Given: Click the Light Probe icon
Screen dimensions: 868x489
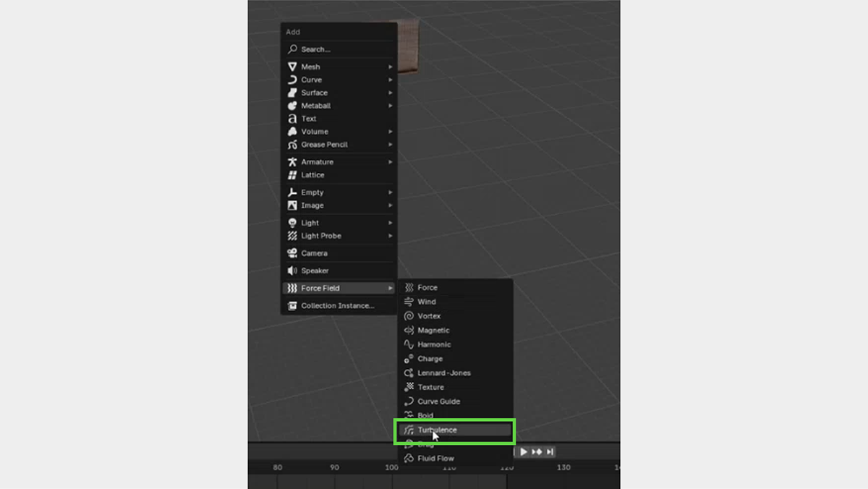Looking at the screenshot, I should 292,236.
